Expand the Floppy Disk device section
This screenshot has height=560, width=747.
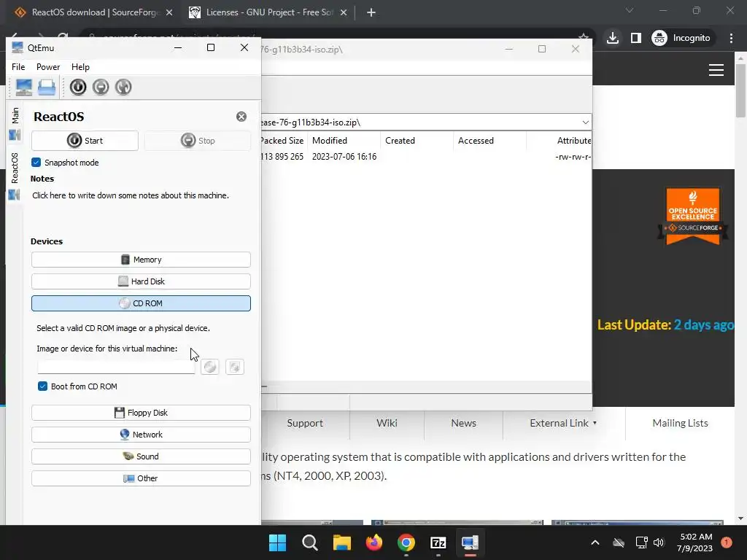141,413
